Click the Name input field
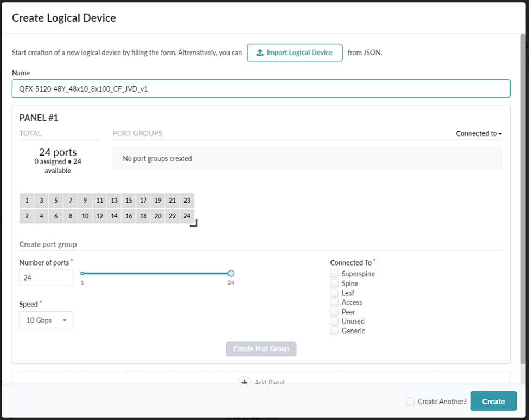Viewport: 529px width, 420px height. click(x=260, y=89)
